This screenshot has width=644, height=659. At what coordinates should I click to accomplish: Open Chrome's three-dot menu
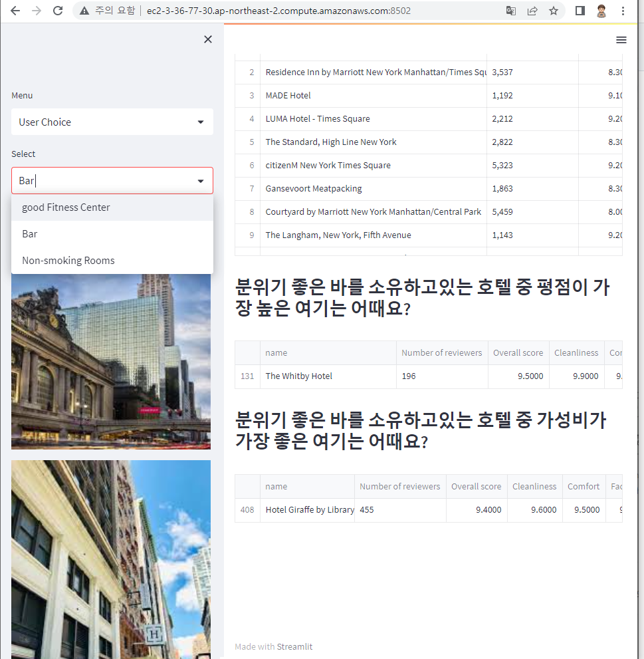[x=622, y=11]
